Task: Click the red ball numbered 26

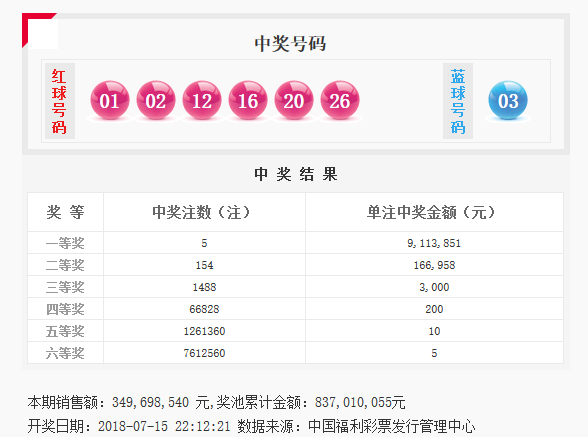Action: (x=340, y=100)
